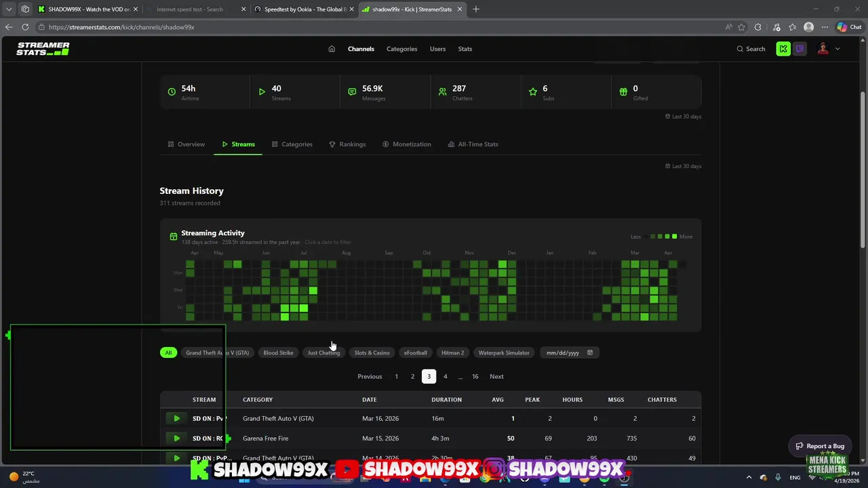Open Users in top navigation
Viewport: 868px width, 488px height.
point(437,49)
